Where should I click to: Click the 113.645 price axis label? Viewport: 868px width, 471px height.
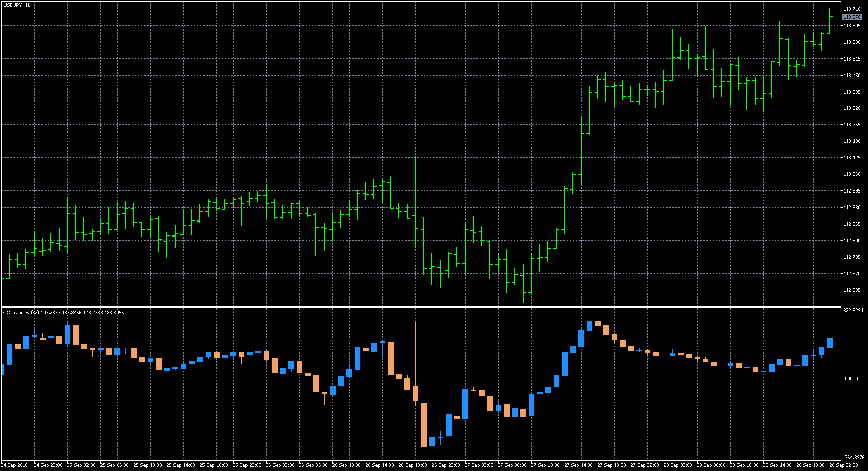852,25
